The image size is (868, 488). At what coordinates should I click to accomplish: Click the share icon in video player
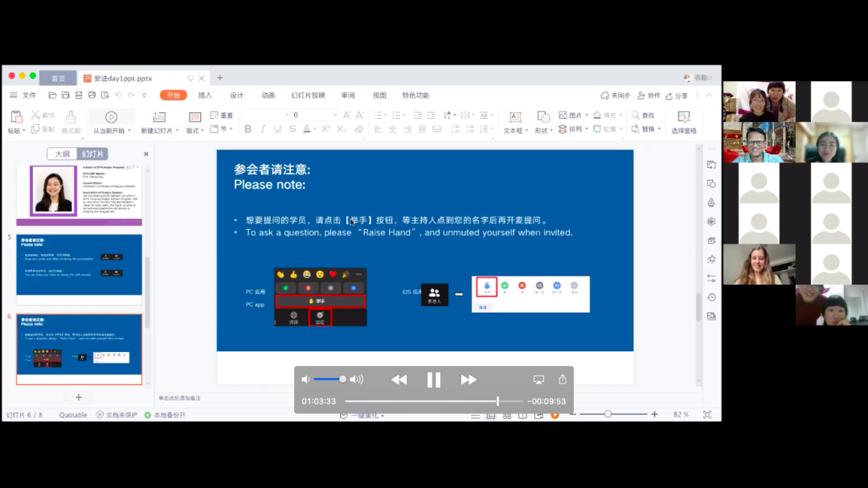tap(563, 379)
